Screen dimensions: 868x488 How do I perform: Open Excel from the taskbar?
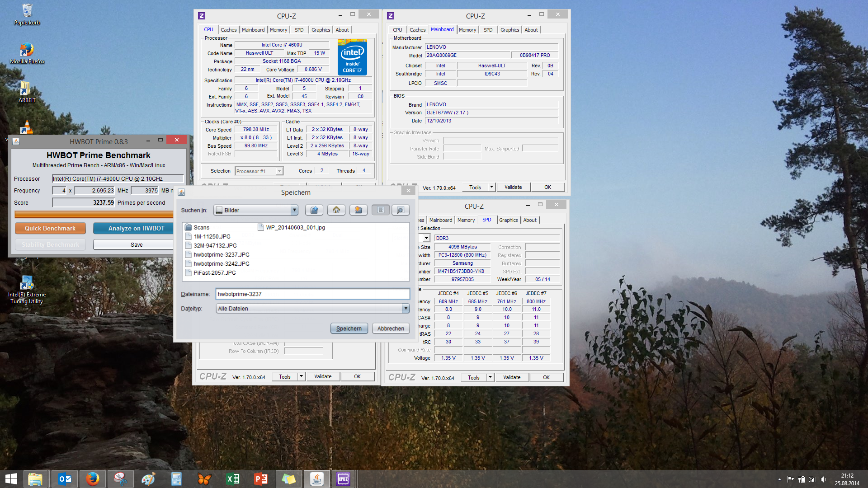coord(232,479)
